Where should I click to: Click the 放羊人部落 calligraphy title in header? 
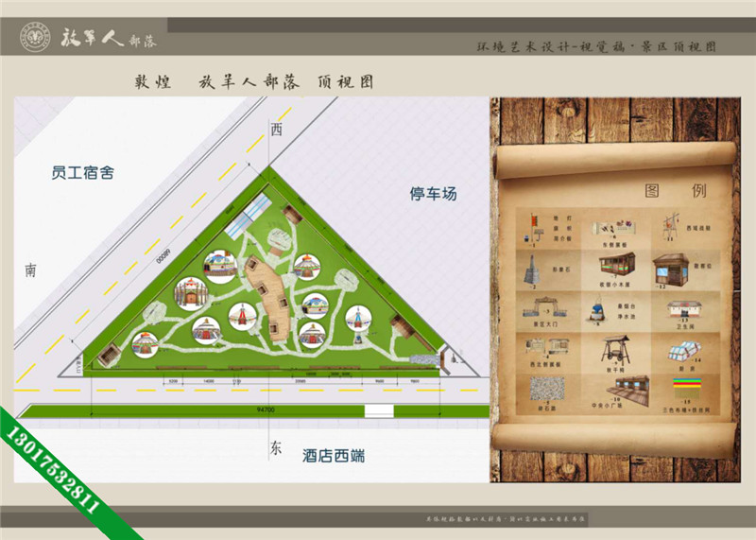[x=109, y=38]
